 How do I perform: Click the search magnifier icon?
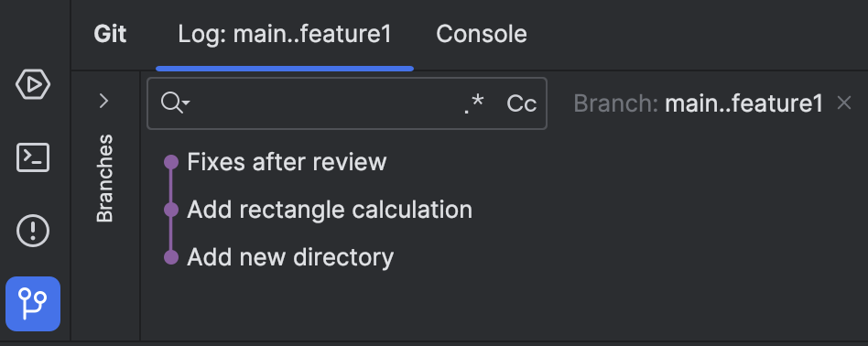171,103
